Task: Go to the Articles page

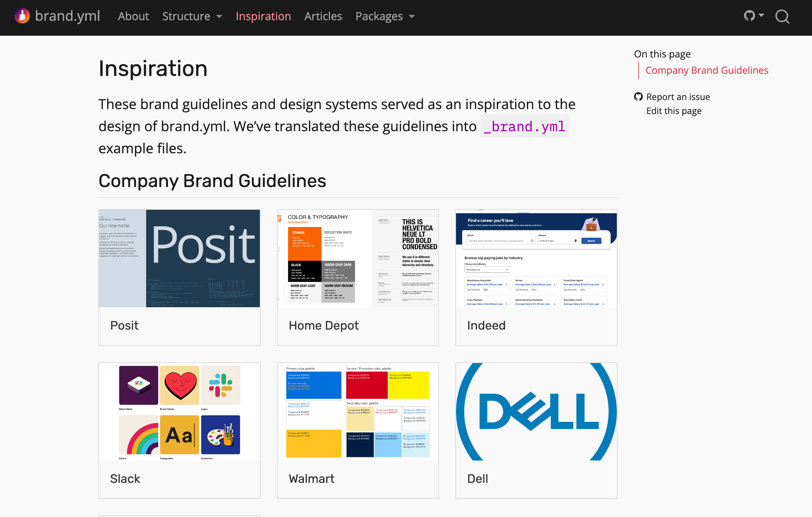Action: point(323,16)
